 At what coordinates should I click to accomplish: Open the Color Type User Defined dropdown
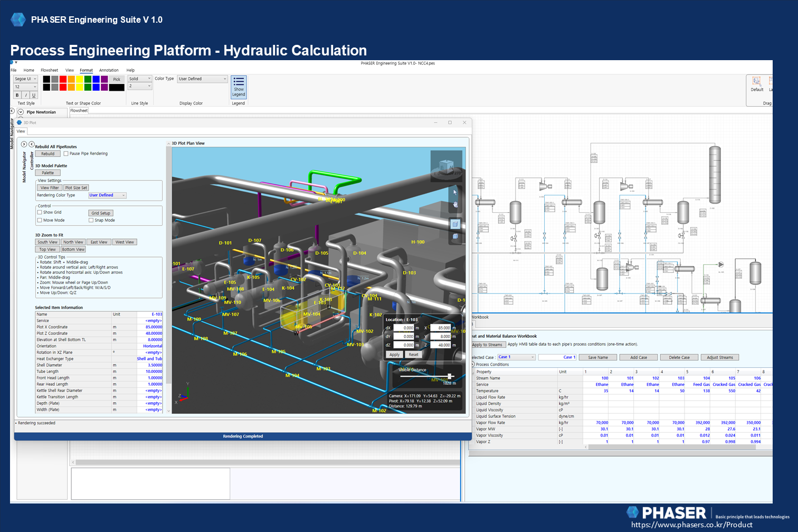point(202,79)
